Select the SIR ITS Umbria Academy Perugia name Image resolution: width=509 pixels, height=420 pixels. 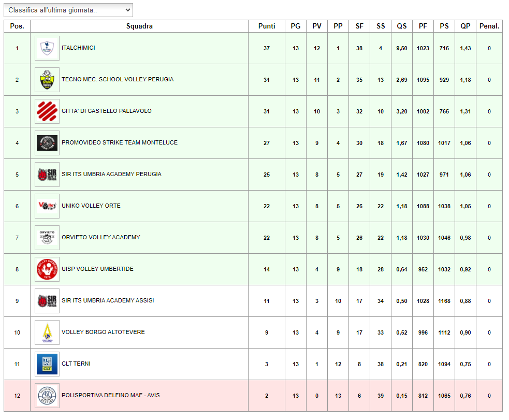[x=111, y=175]
